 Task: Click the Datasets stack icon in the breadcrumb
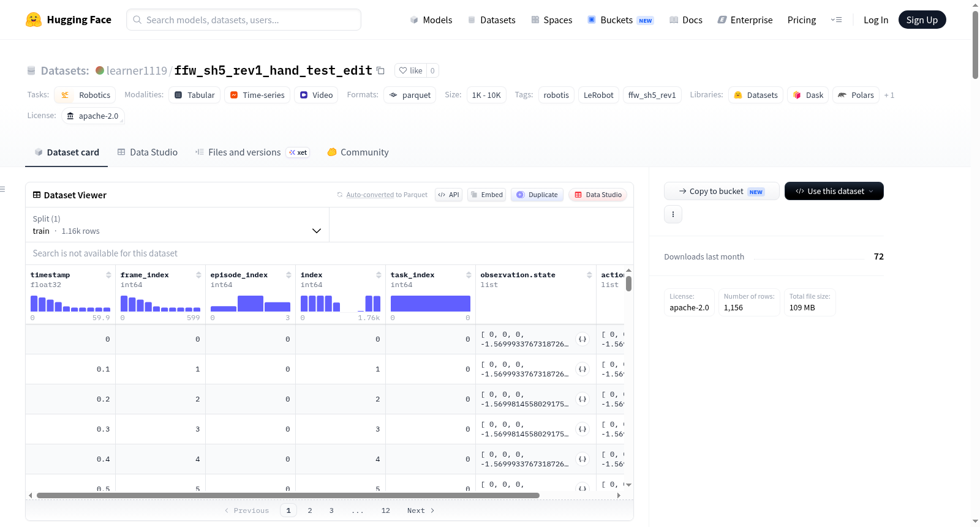click(31, 71)
